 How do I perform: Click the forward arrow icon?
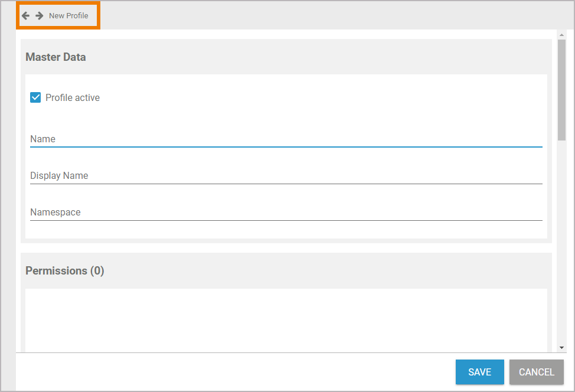(x=40, y=15)
